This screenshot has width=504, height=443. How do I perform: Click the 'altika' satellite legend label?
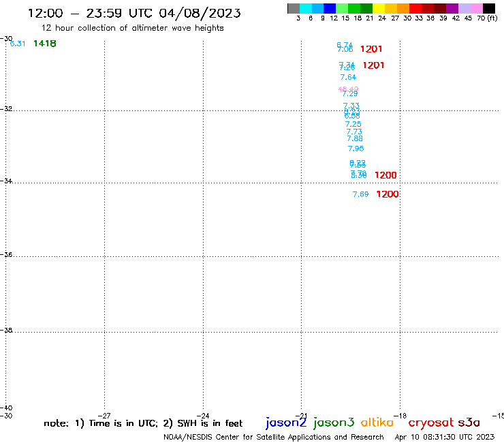coord(377,423)
